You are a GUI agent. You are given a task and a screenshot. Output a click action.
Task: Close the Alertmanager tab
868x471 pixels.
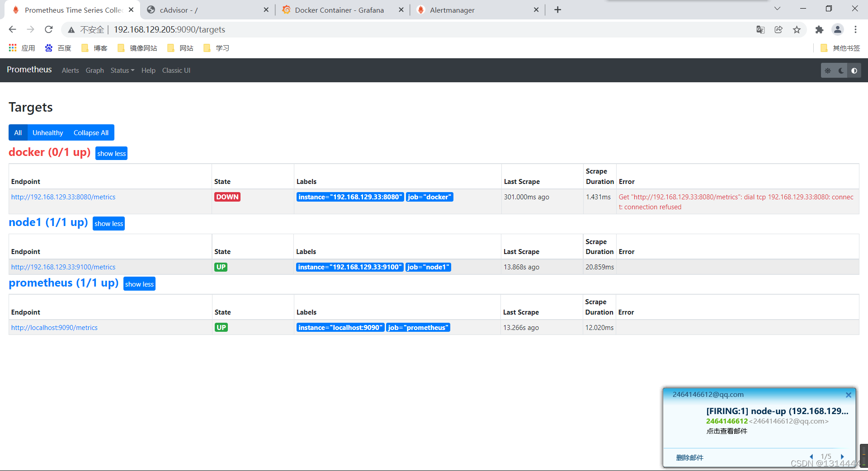coord(536,9)
